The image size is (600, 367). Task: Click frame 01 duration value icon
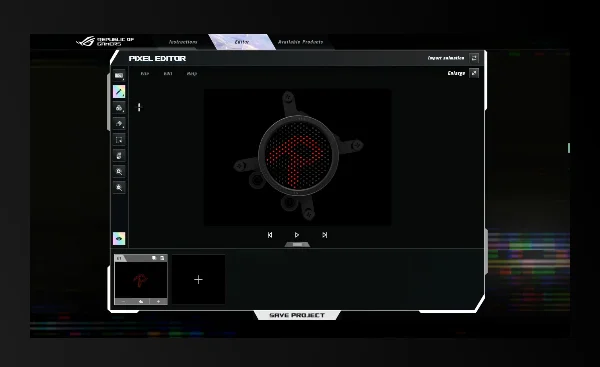click(141, 302)
